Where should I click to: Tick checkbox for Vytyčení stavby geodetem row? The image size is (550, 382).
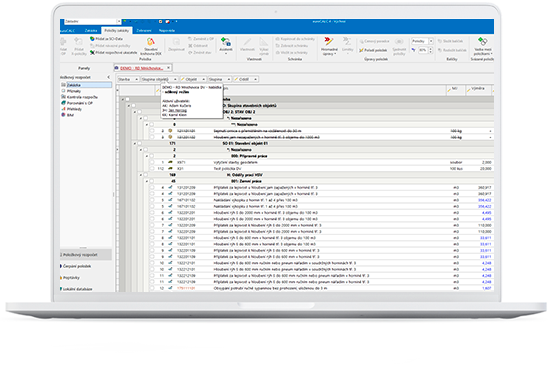tap(152, 162)
